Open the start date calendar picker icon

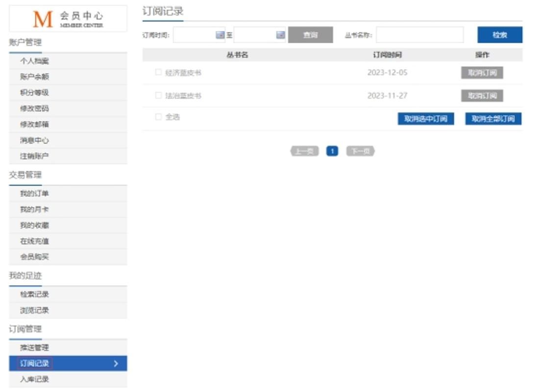click(220, 35)
